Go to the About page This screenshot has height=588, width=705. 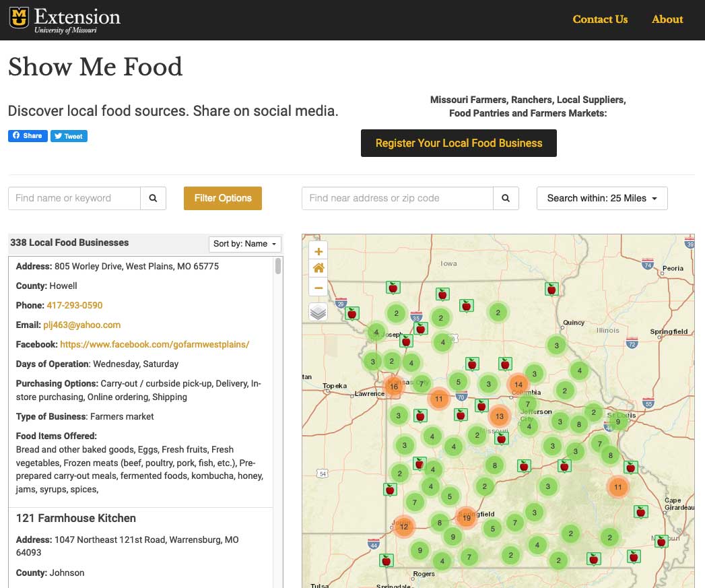[667, 20]
